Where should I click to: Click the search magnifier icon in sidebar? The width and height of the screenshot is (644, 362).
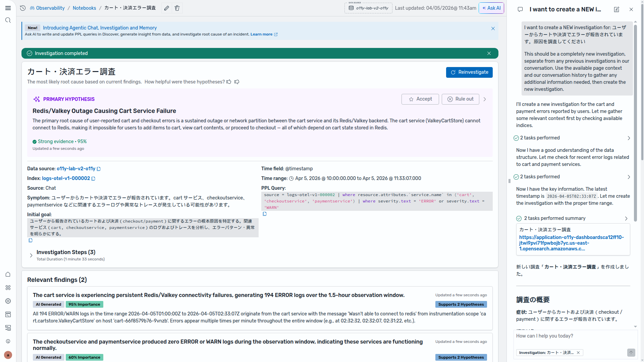8,20
